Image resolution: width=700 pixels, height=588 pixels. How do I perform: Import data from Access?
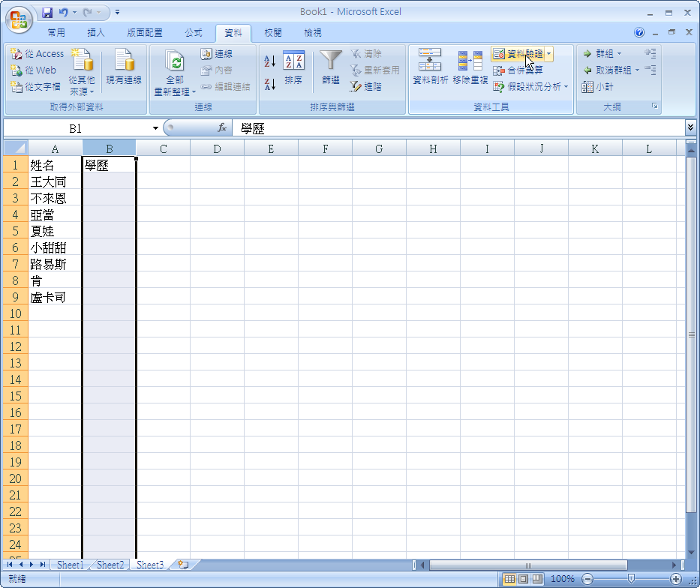[38, 54]
